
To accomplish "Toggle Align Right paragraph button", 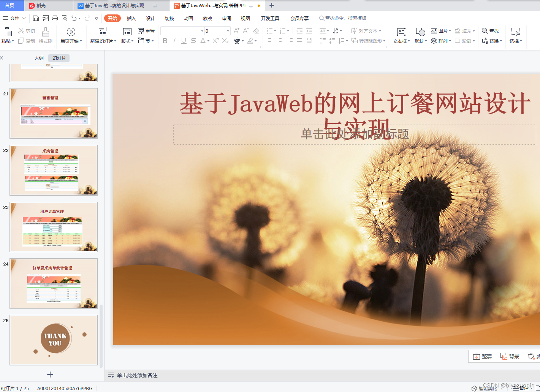I will point(290,41).
